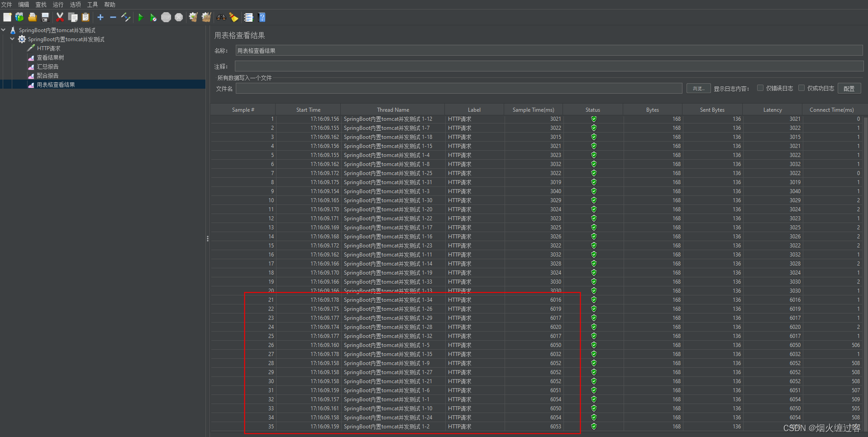Click the thread name cell ending 1-12
This screenshot has width=868, height=437.
[x=393, y=119]
